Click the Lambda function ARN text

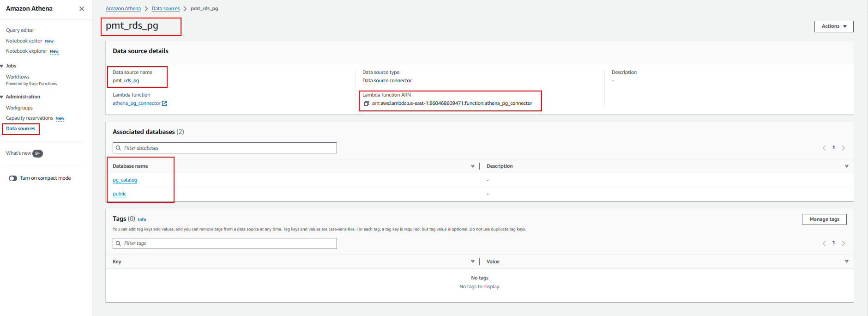(x=452, y=103)
